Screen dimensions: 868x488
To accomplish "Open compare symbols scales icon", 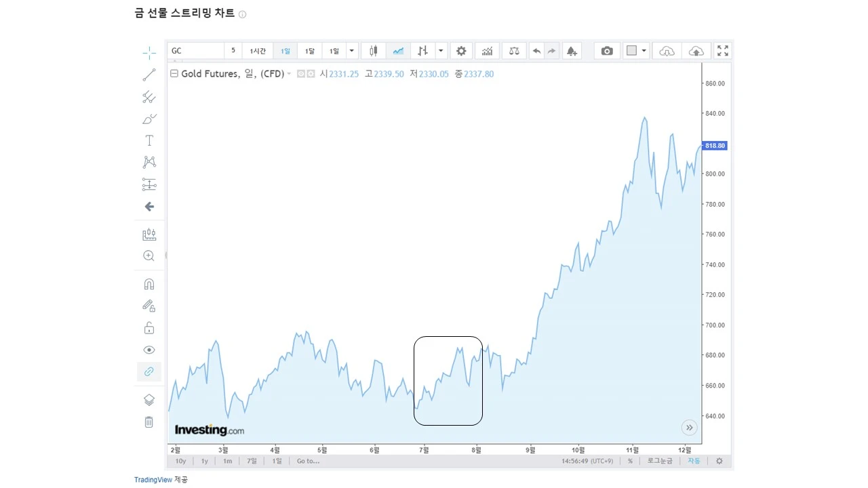I will pos(514,51).
